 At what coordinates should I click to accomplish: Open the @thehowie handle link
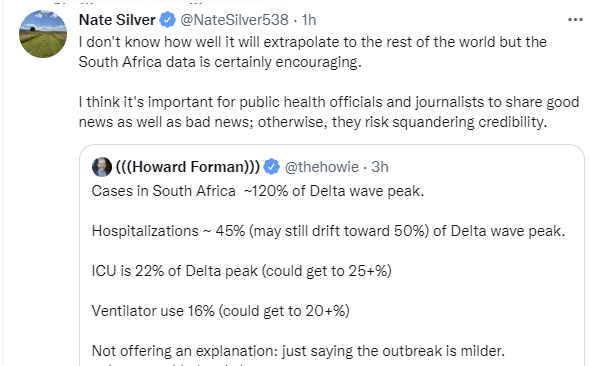coord(322,167)
